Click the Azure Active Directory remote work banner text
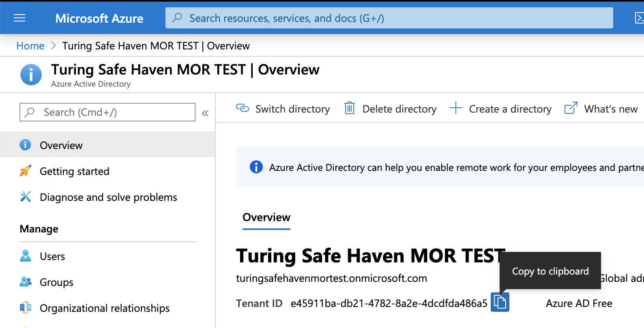The image size is (644, 328). (456, 167)
